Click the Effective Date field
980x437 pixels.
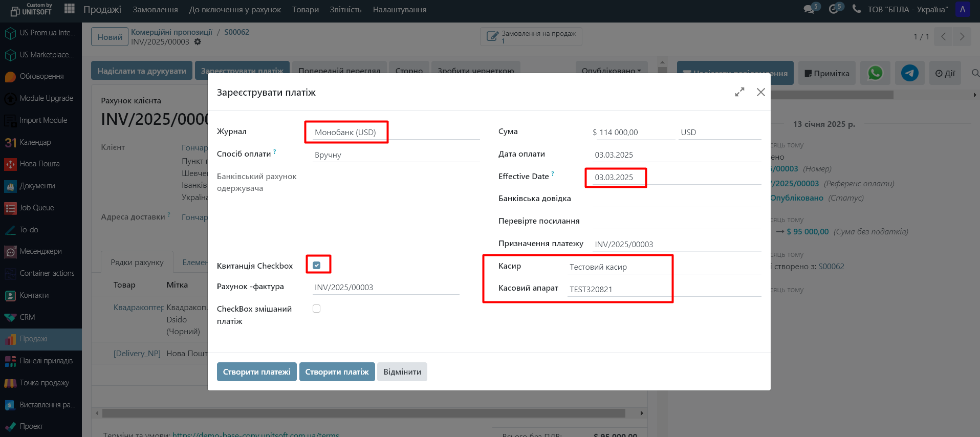point(614,177)
